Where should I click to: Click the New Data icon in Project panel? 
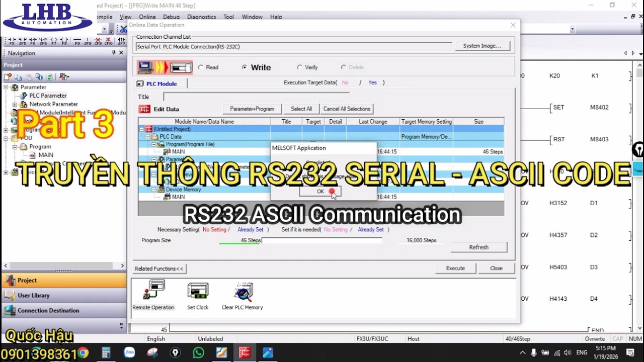coord(8,77)
